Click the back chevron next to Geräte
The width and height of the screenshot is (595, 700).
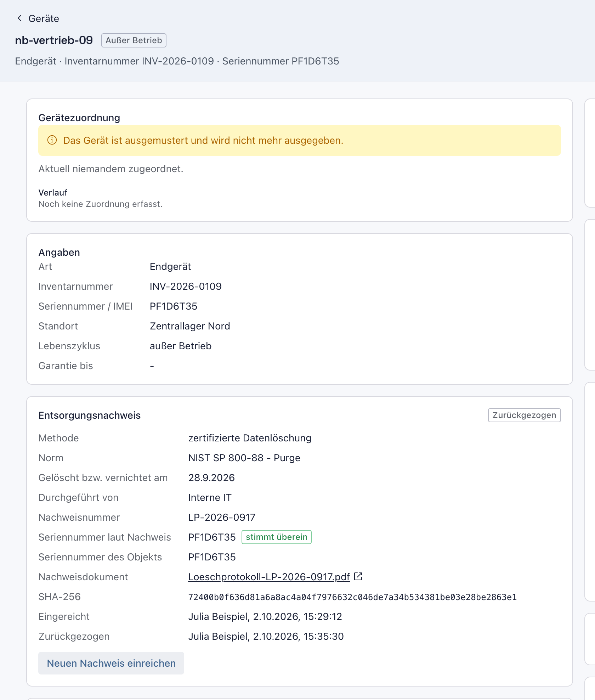[19, 18]
